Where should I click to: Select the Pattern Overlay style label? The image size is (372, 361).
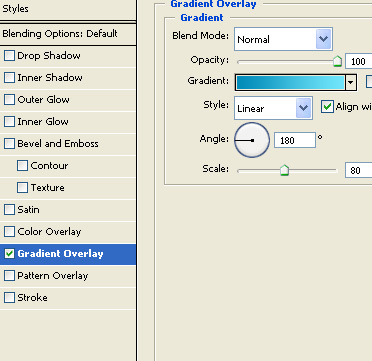pos(53,276)
